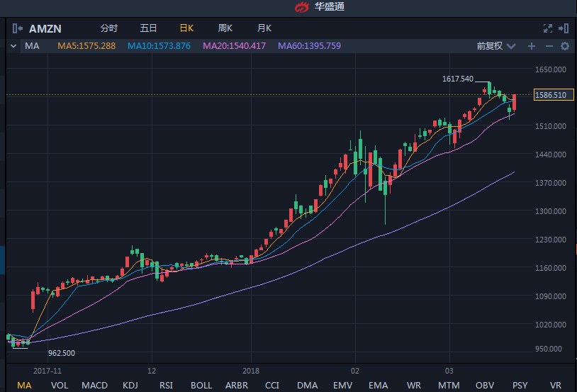This screenshot has height=392, width=577.
Task: Select the 月K monthly candlestick tab
Action: pos(264,28)
